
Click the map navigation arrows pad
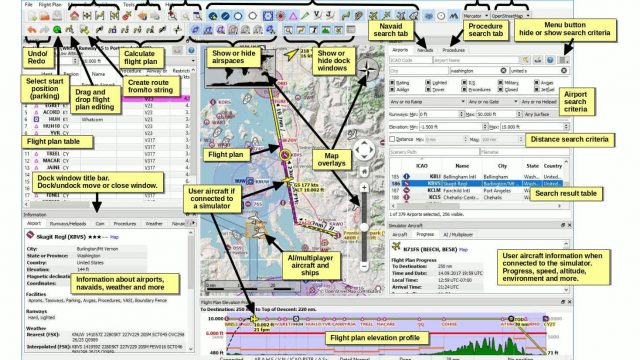pyautogui.click(x=364, y=150)
